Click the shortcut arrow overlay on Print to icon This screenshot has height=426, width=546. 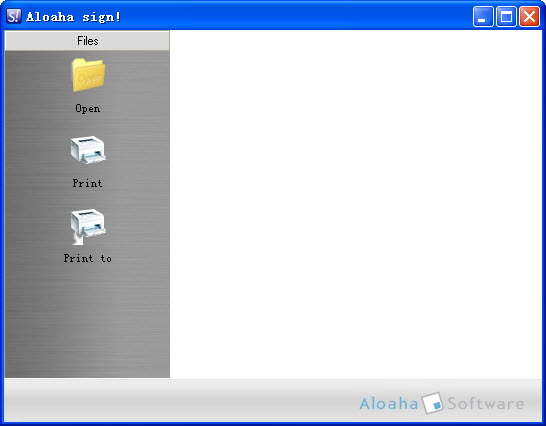point(78,239)
